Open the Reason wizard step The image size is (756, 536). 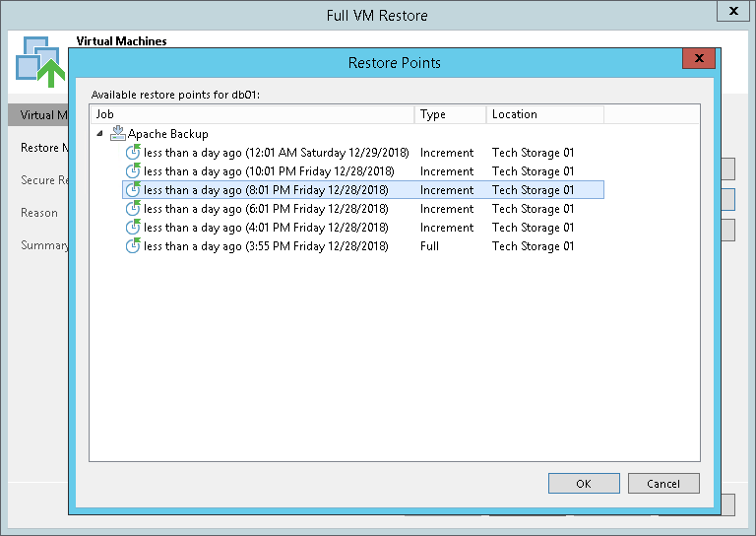(x=39, y=213)
